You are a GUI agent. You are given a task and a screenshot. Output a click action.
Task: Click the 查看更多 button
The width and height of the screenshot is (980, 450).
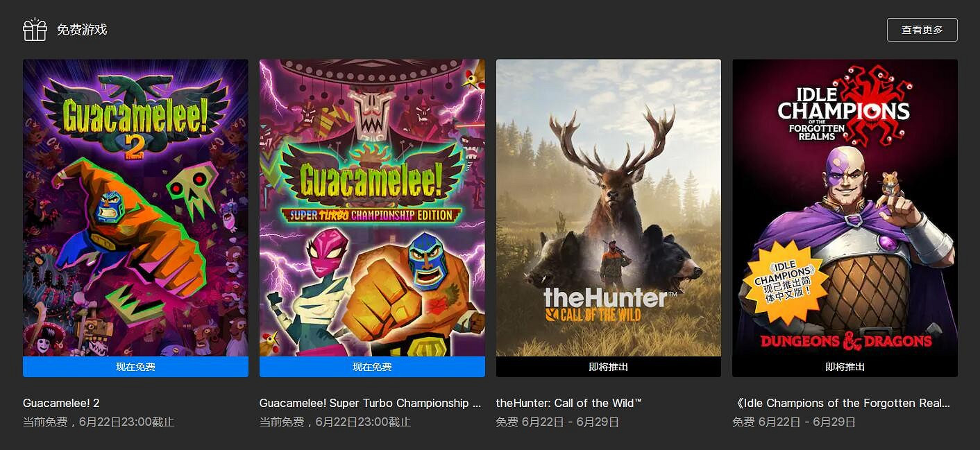[922, 30]
